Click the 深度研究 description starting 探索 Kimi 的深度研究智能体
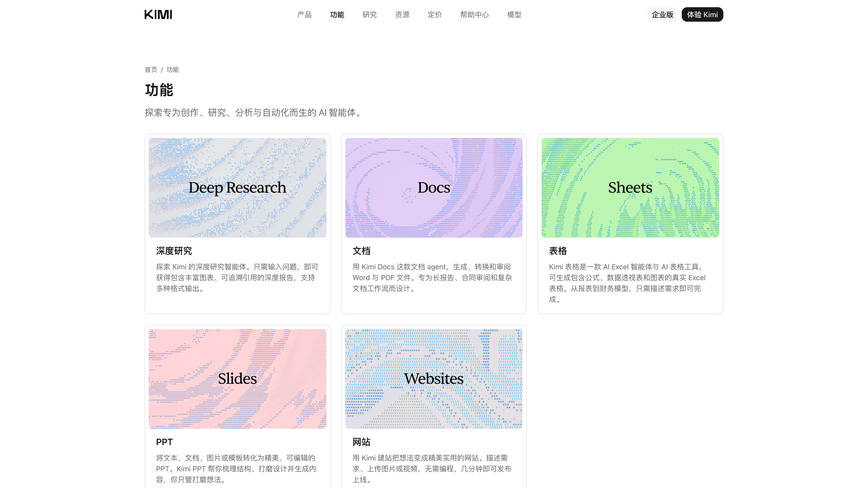 point(237,278)
